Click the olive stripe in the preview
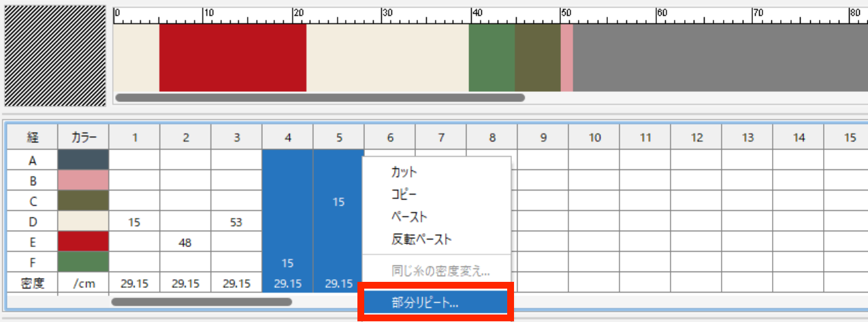The height and width of the screenshot is (322, 868). pyautogui.click(x=538, y=57)
